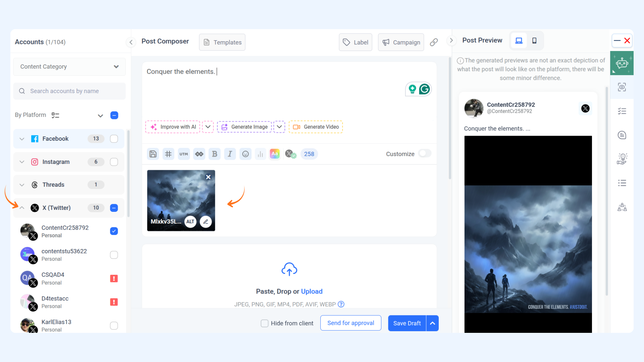Click the Search accounts by name field
644x362 pixels.
point(69,91)
